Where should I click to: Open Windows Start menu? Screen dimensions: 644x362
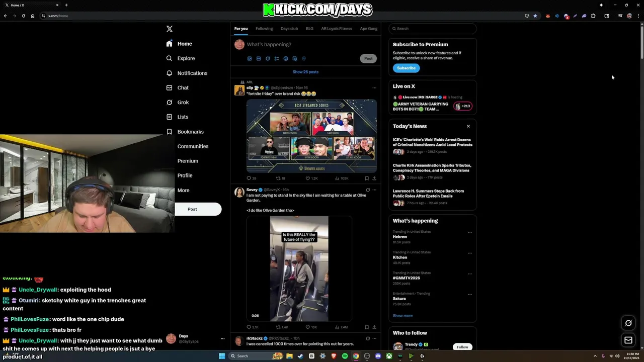(222, 356)
